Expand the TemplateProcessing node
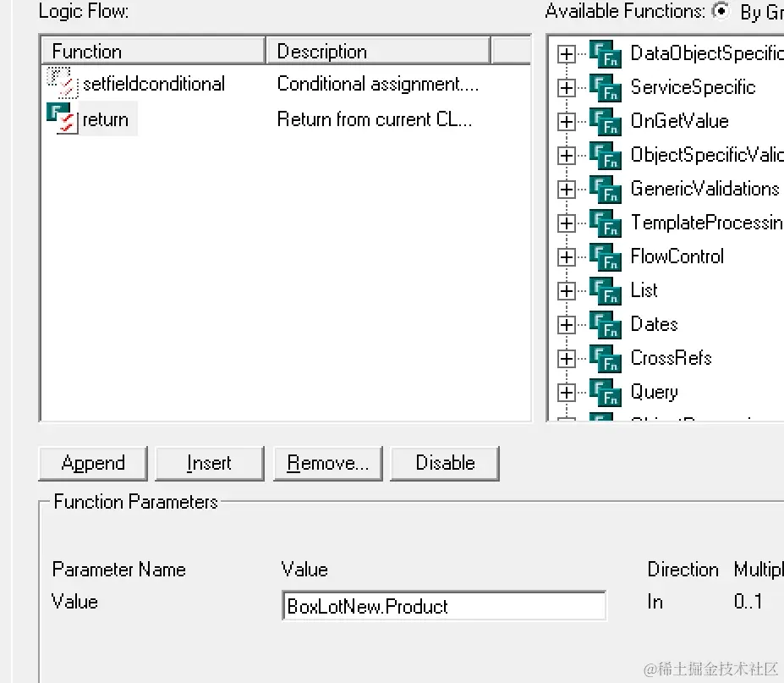 pyautogui.click(x=566, y=223)
